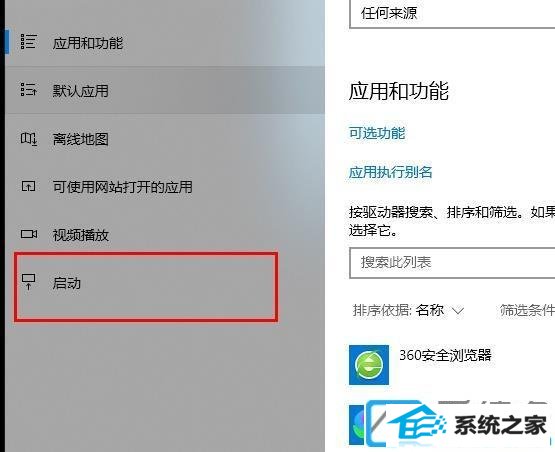Click the 离线地图 map icon
555x452 pixels.
click(28, 138)
